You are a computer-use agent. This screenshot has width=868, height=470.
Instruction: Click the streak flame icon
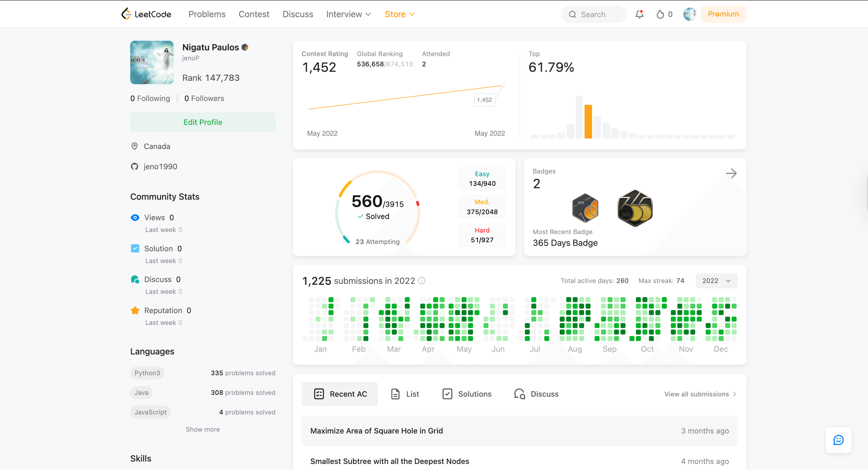point(660,14)
